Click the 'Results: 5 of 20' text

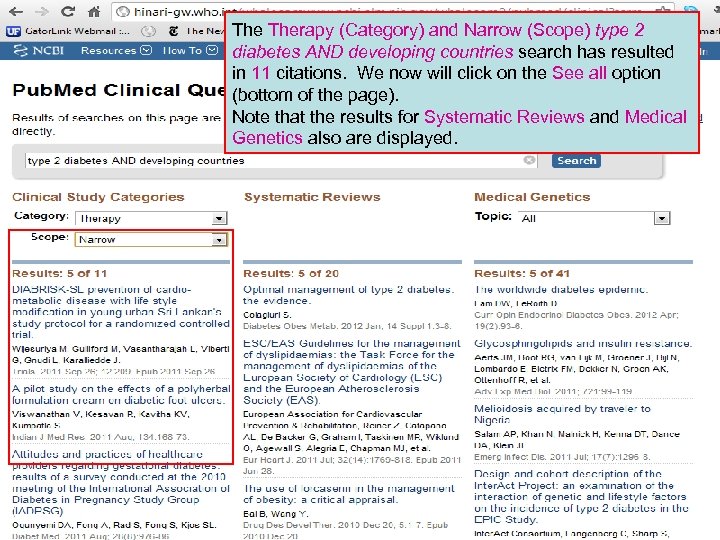coord(291,274)
